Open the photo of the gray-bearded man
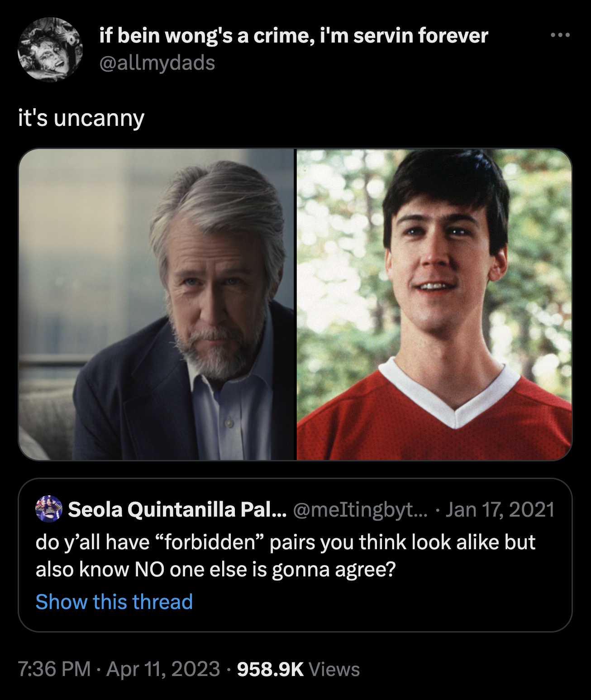The height and width of the screenshot is (700, 591). tap(157, 304)
